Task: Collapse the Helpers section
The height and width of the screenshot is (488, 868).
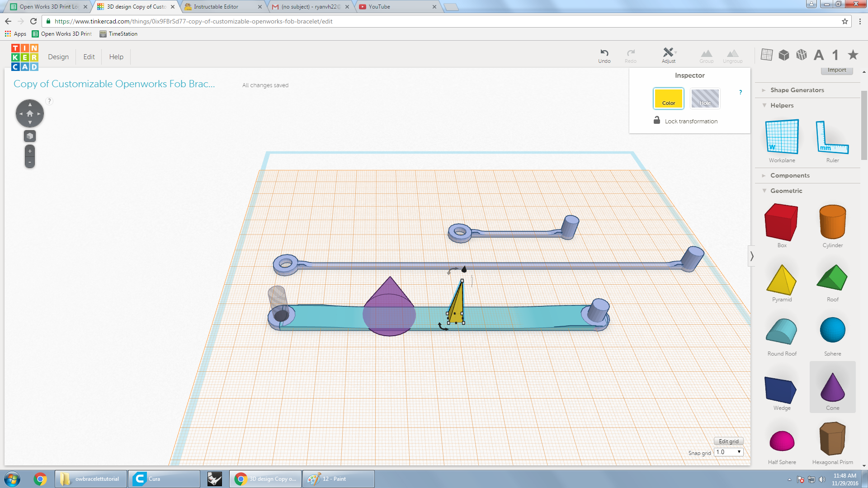Action: pos(781,105)
